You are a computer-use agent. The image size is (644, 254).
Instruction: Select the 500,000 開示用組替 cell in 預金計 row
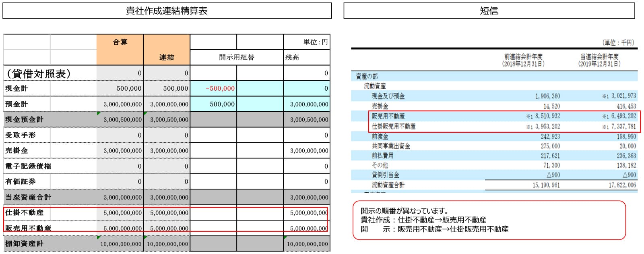click(x=213, y=104)
